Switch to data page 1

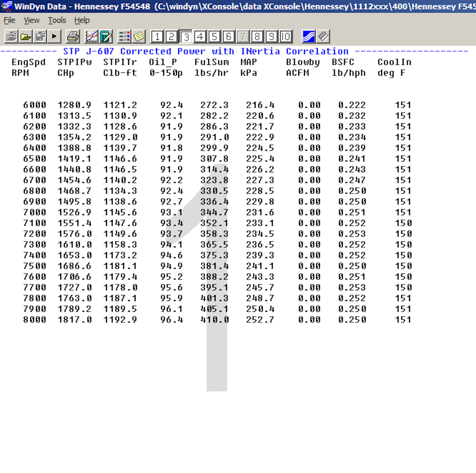157,37
